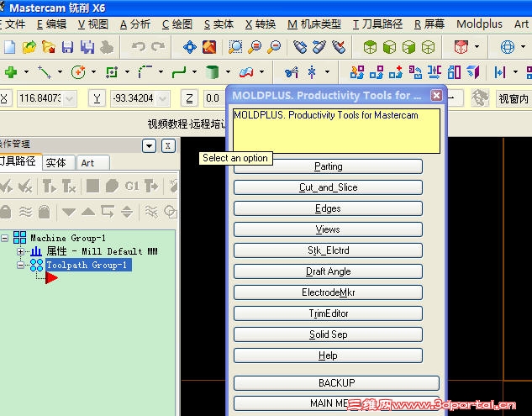The image size is (532, 416).
Task: Select the rectangle creation icon
Action: 112,72
